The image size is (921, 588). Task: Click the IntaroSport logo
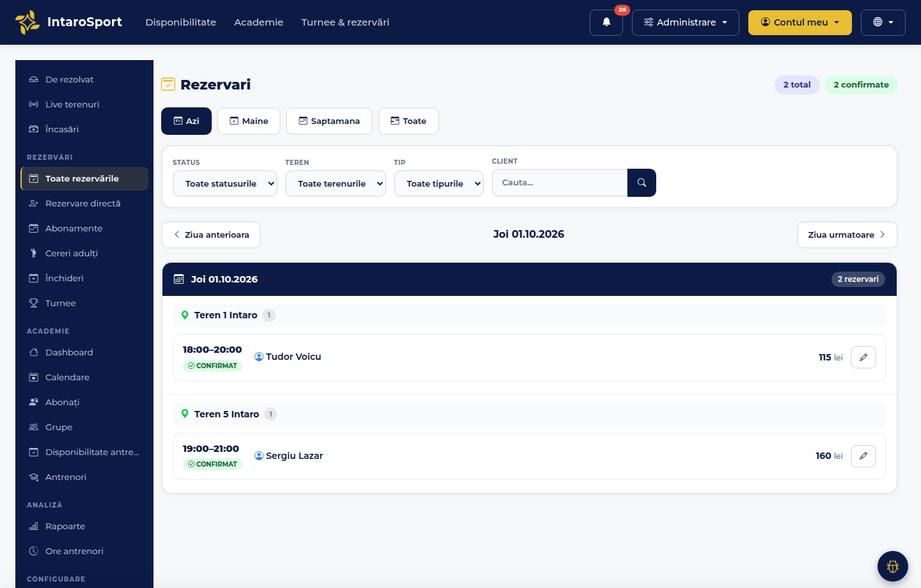(x=68, y=22)
